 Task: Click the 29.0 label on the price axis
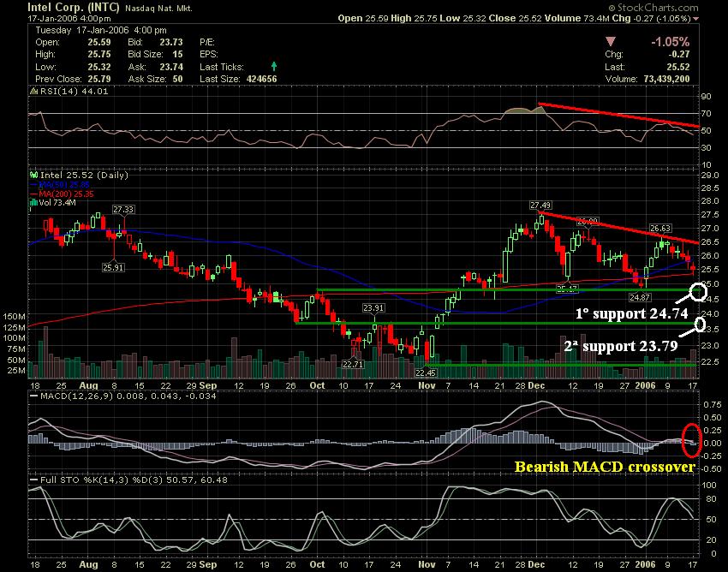[x=709, y=176]
